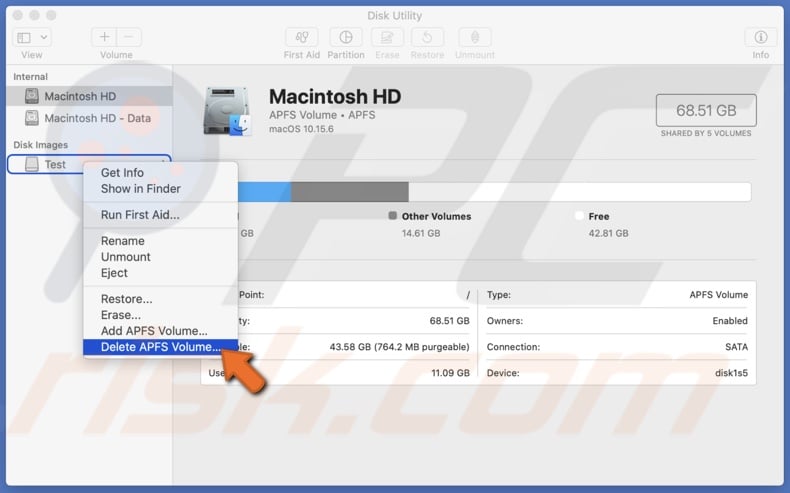Click the '42.81 GB' free value
790x493 pixels.
coord(608,234)
